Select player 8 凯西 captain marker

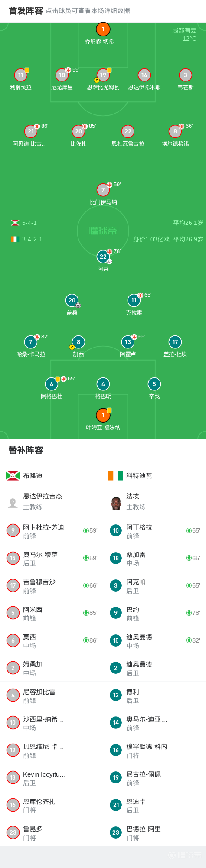click(x=72, y=347)
